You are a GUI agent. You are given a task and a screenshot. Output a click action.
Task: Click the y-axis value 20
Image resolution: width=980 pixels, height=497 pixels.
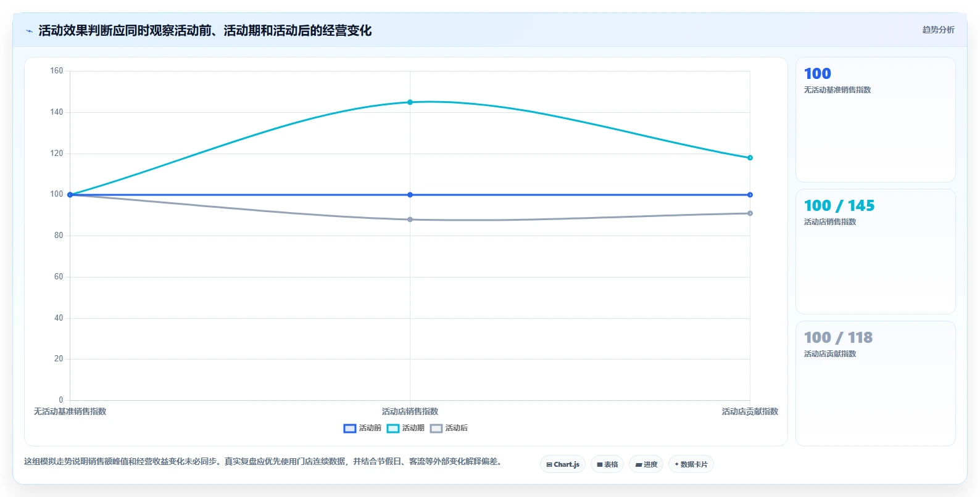click(x=59, y=359)
